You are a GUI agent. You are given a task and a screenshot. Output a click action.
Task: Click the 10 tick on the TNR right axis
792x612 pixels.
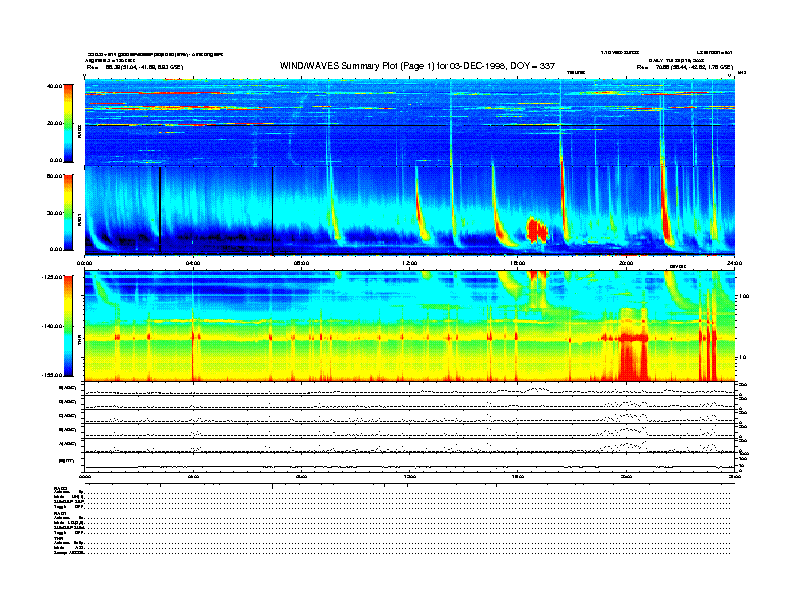(742, 357)
